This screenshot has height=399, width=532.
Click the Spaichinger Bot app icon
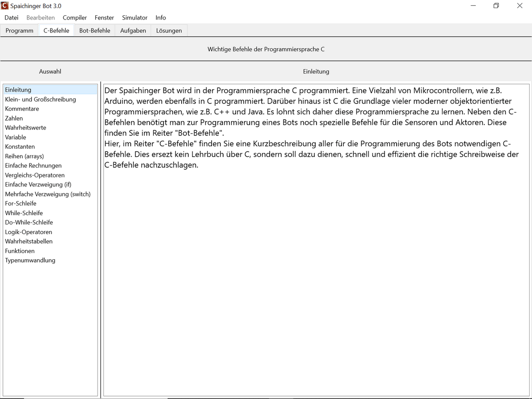(5, 6)
